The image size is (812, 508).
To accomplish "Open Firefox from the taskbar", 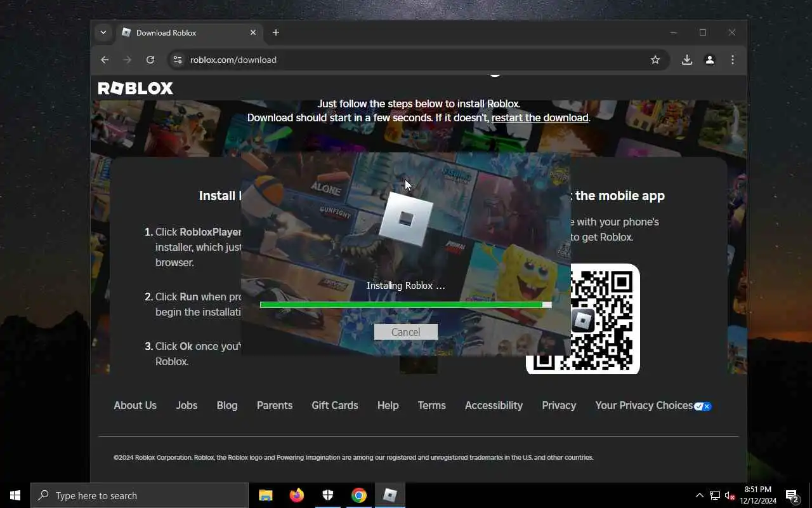I will pos(297,495).
